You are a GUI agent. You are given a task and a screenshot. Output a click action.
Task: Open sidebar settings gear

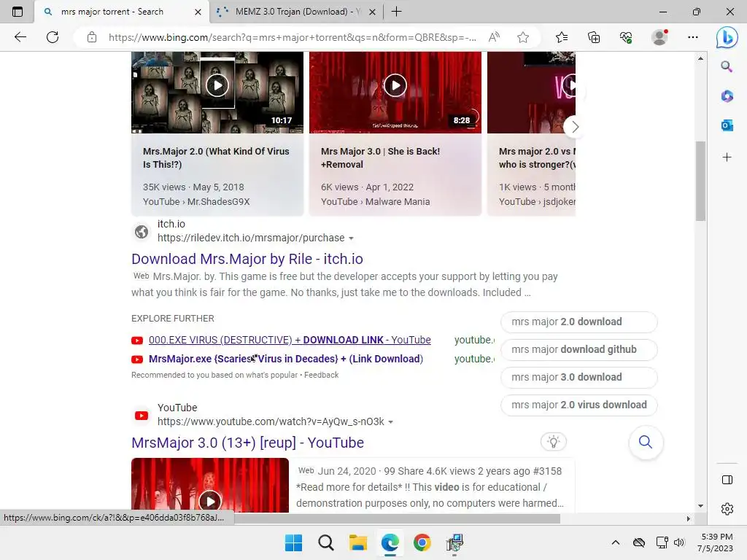tap(727, 508)
